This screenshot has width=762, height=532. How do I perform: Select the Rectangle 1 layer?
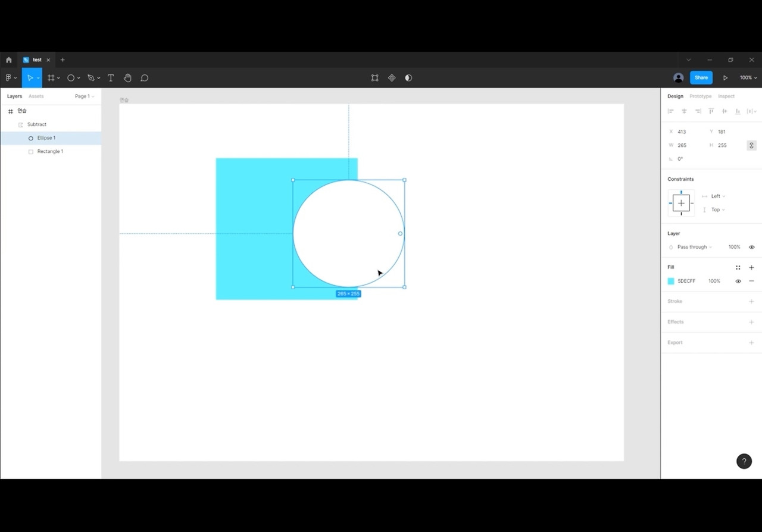tap(51, 152)
